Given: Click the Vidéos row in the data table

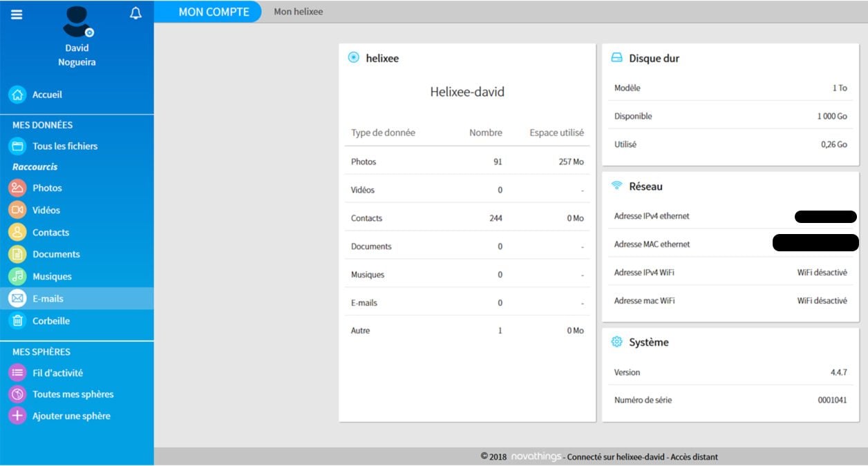Looking at the screenshot, I should point(467,190).
